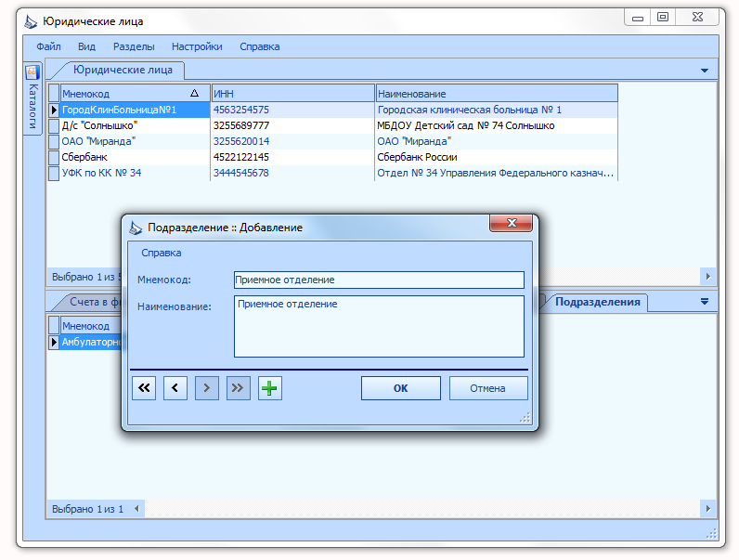Select the УФК по КК № 34 cell
The width and height of the screenshot is (739, 560).
point(135,173)
